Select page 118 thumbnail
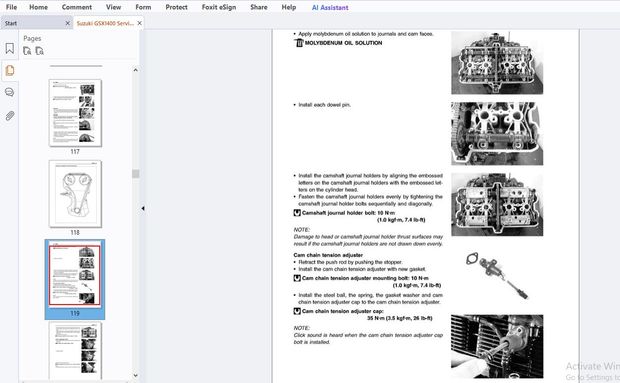Screen dimensions: 620x383 75,194
